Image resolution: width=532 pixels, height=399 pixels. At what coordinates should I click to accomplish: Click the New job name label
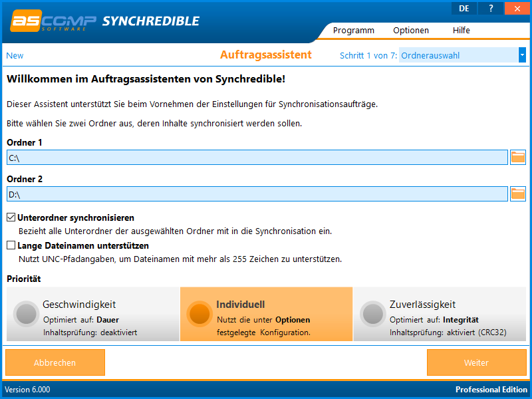(15, 55)
